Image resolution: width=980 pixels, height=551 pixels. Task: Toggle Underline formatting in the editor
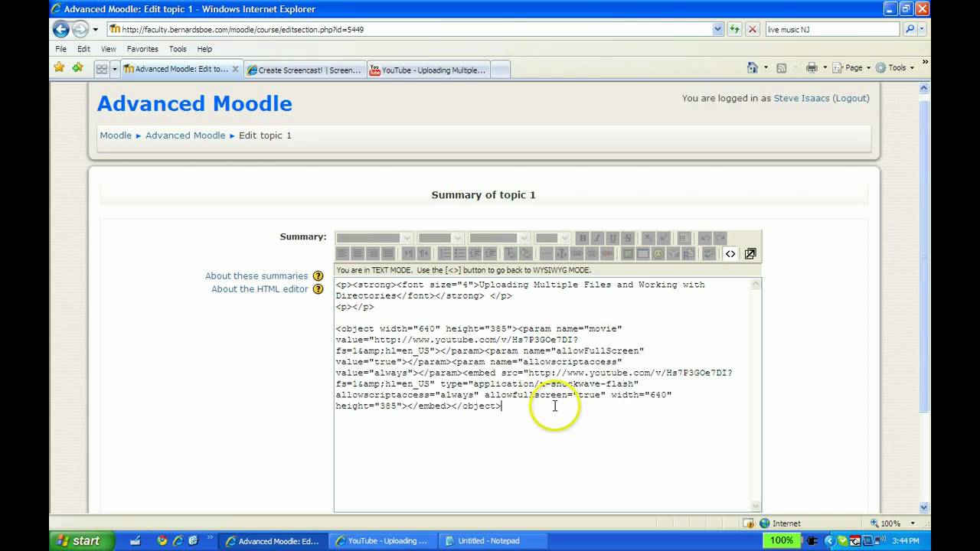point(612,238)
